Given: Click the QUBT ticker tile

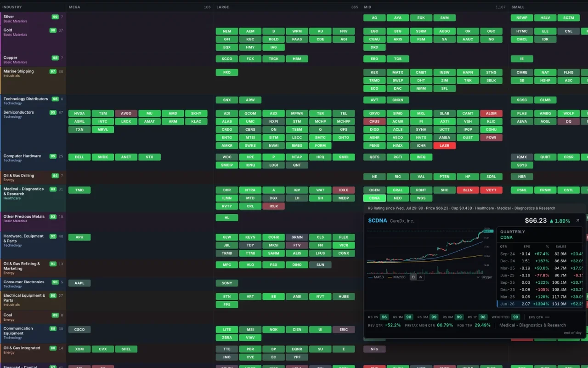Looking at the screenshot, I should pos(545,157).
